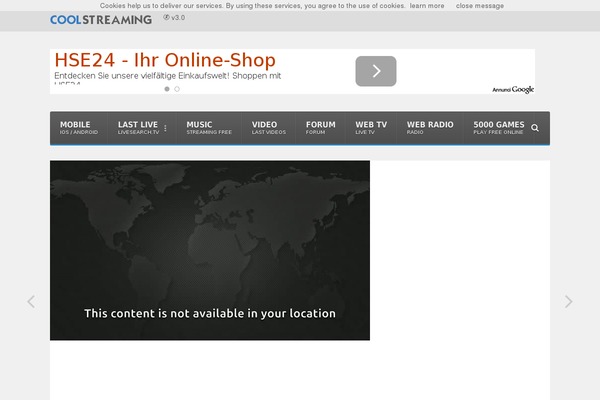Open the Web Radio menu item
This screenshot has width=600, height=400.
click(x=429, y=128)
